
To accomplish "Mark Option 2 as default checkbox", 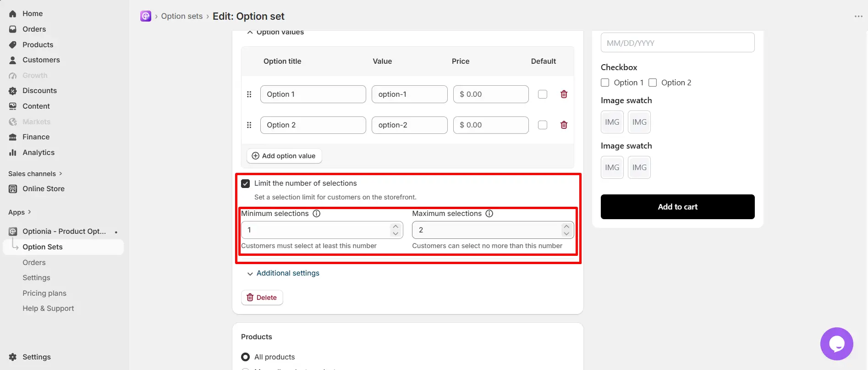I will [x=543, y=125].
